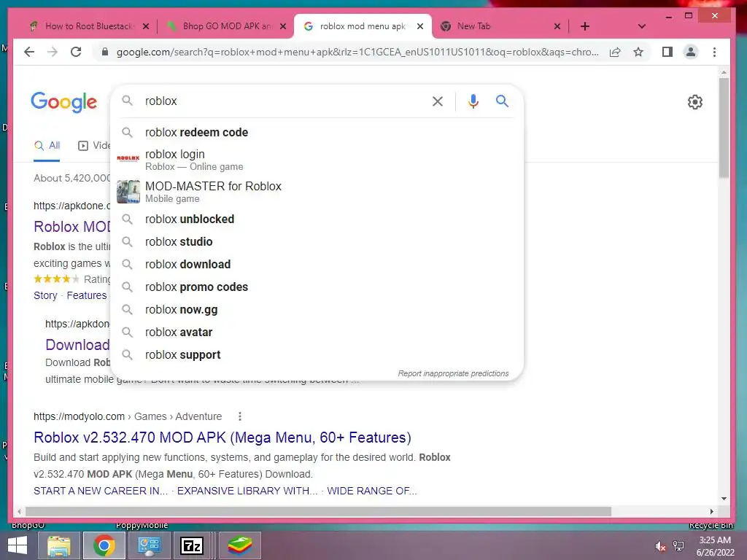The image size is (747, 560).
Task: Select suggestion roblox download
Action: point(317,264)
